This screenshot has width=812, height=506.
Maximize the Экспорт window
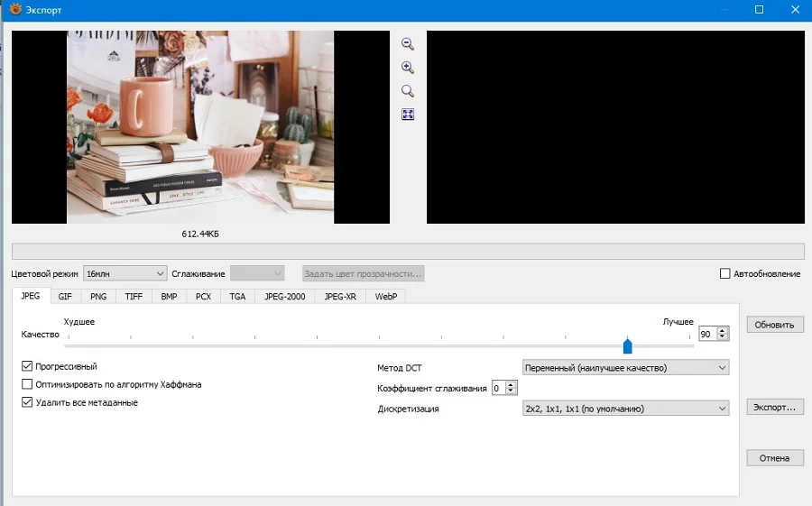tap(759, 9)
